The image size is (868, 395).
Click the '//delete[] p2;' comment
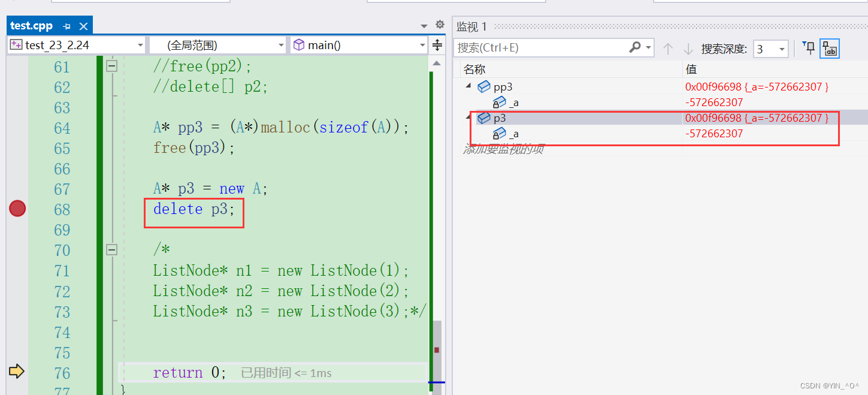tap(210, 87)
